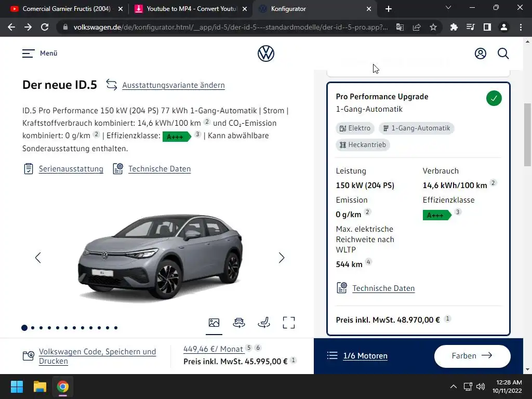Switch to Comercial Garnier Fructis tab

point(66,9)
